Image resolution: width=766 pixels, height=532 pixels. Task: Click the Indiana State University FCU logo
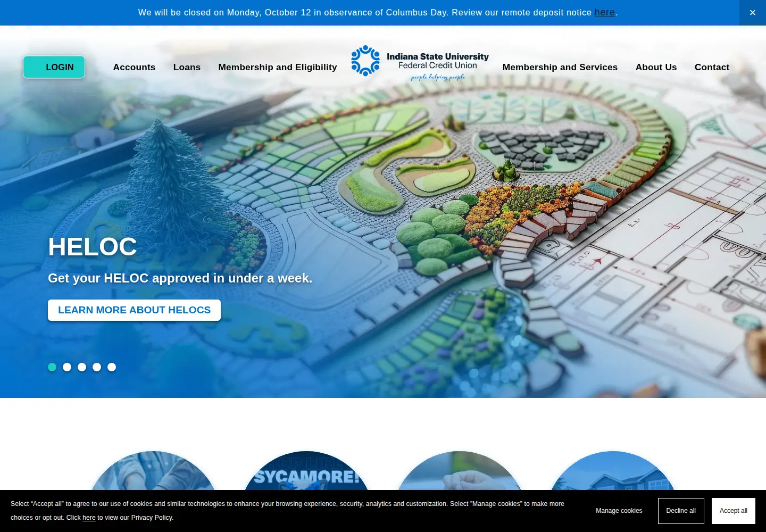click(x=420, y=63)
